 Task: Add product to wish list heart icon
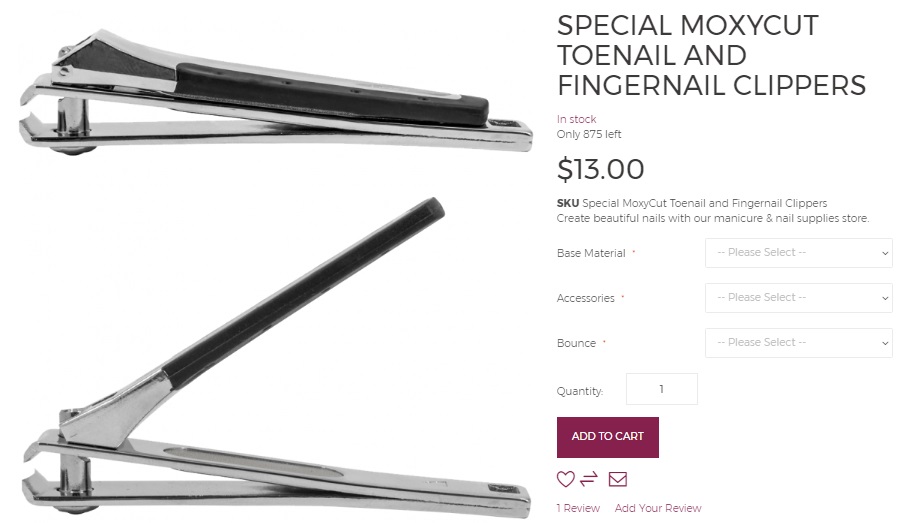(566, 479)
